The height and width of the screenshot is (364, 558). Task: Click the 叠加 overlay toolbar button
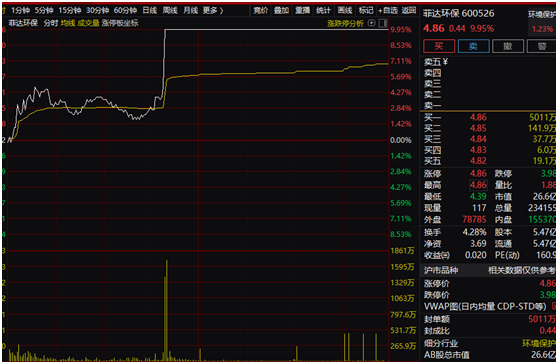tap(281, 10)
